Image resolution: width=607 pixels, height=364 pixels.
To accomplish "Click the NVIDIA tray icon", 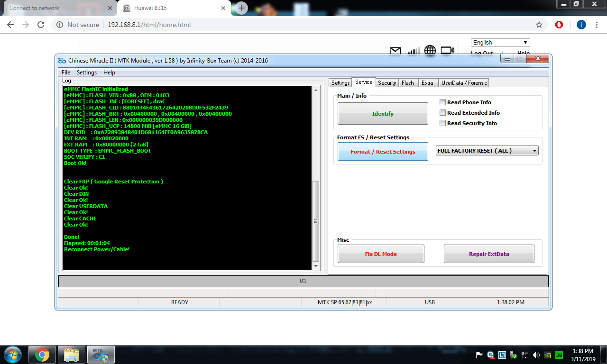I will coord(548,355).
